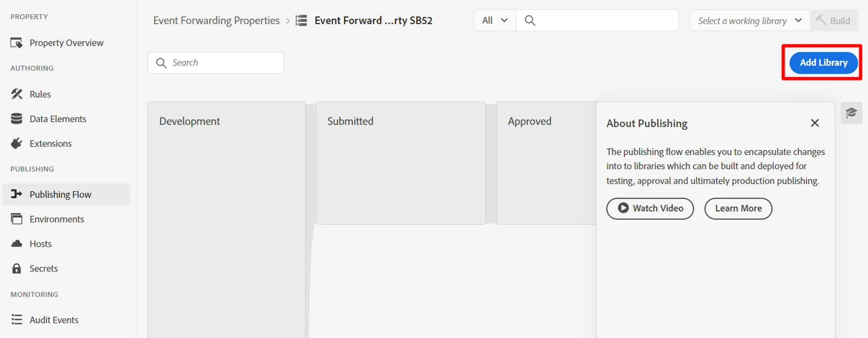Click the Hosts cloud icon

17,244
